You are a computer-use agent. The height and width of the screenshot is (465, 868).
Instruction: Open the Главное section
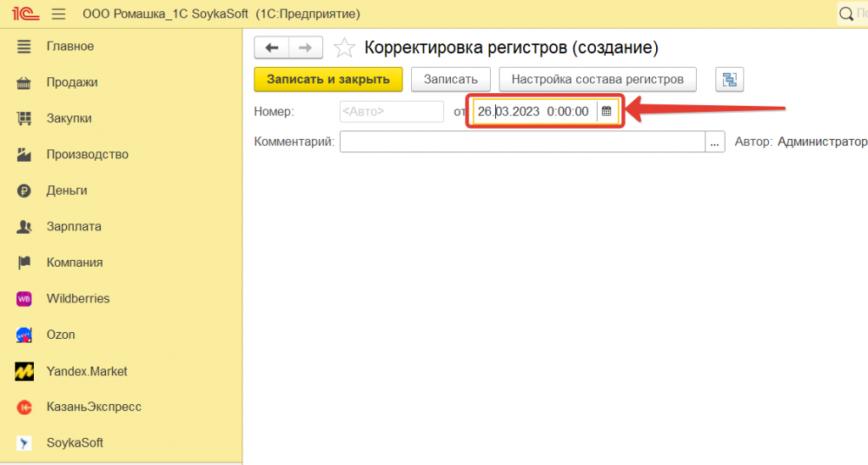click(70, 46)
